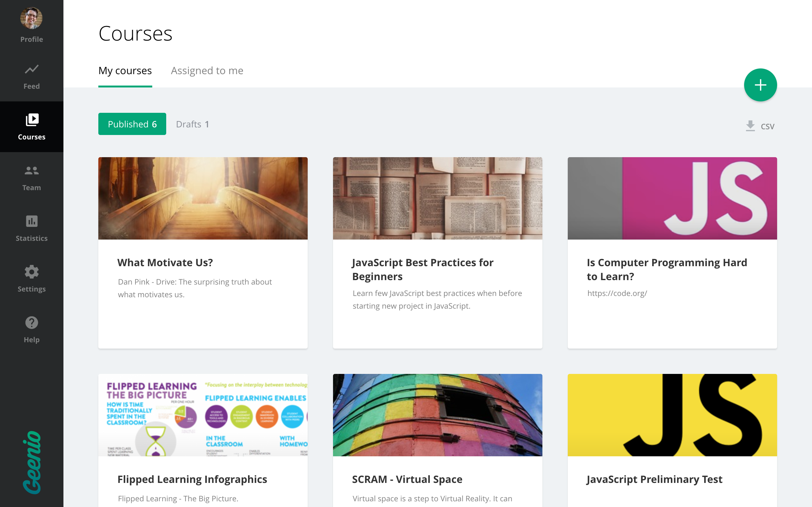The image size is (812, 507).
Task: Open the What Motivate Us? course title
Action: pyautogui.click(x=165, y=263)
